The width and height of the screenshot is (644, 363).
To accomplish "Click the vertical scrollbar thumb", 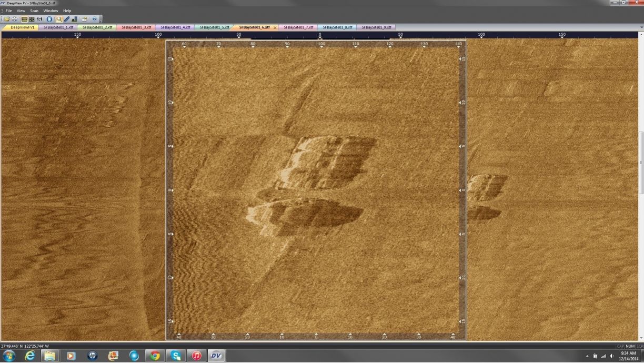I will 640,162.
